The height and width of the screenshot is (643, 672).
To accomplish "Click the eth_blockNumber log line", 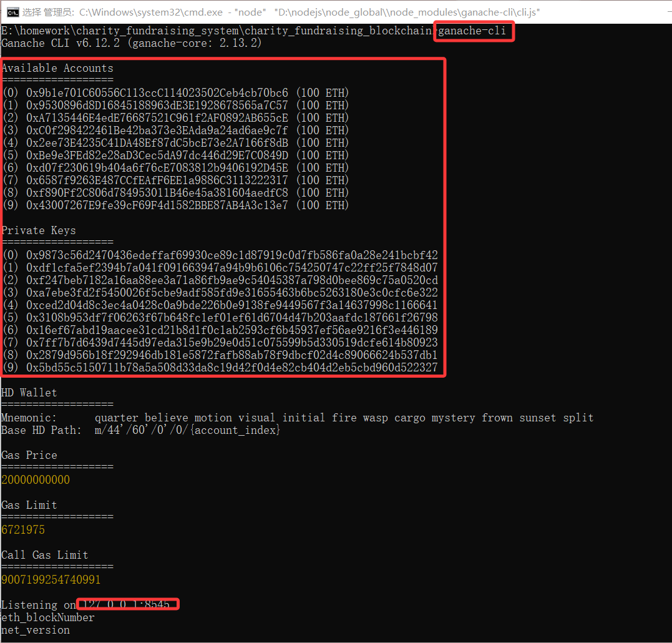I will tap(47, 617).
